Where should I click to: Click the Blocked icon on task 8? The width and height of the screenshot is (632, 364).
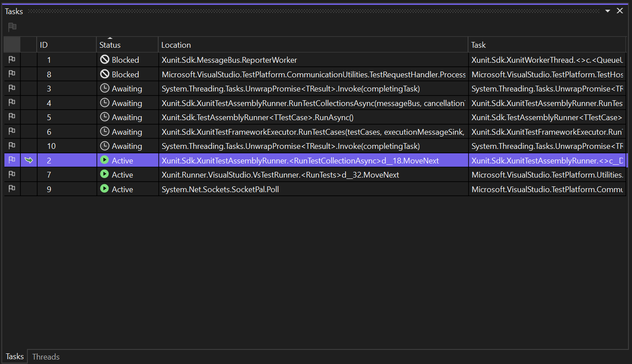105,75
